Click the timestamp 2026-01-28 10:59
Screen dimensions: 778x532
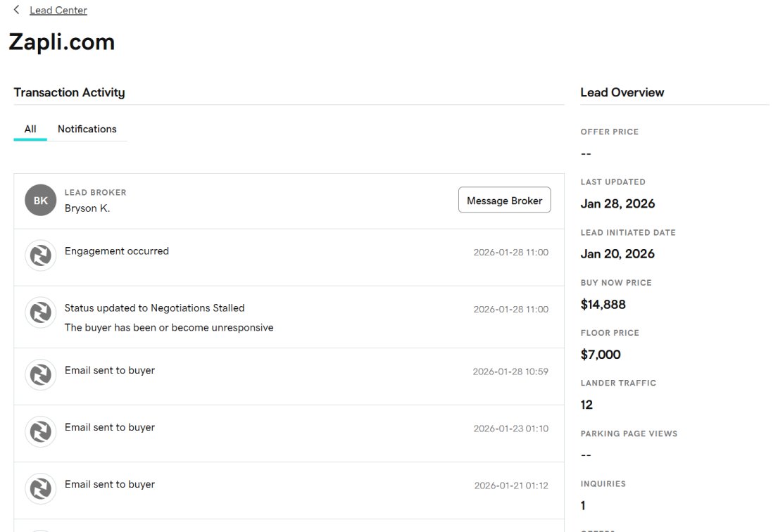tap(510, 372)
